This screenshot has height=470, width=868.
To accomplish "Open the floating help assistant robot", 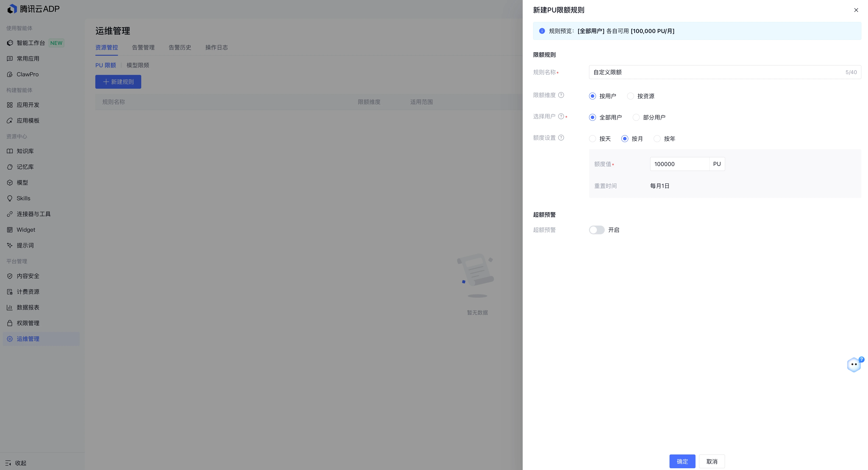I will click(855, 365).
